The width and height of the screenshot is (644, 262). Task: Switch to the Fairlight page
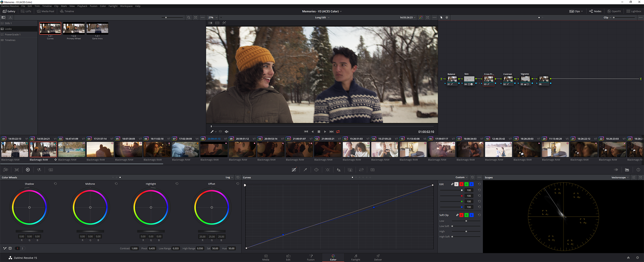coord(355,257)
